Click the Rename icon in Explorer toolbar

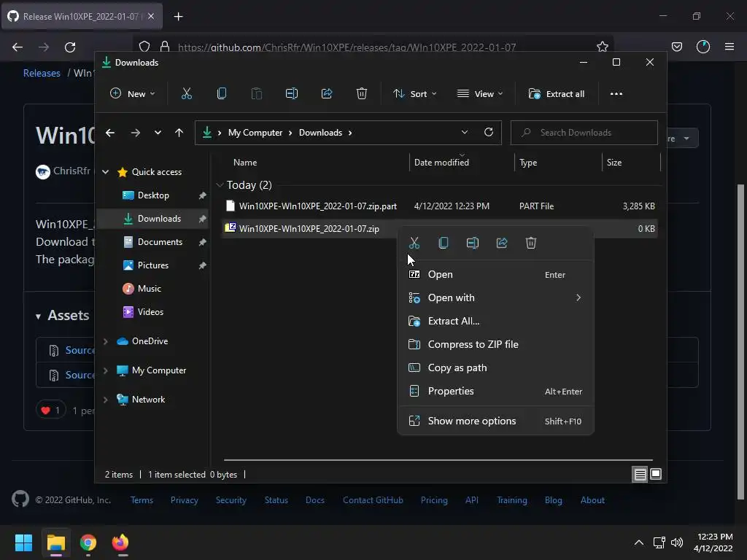coord(292,94)
